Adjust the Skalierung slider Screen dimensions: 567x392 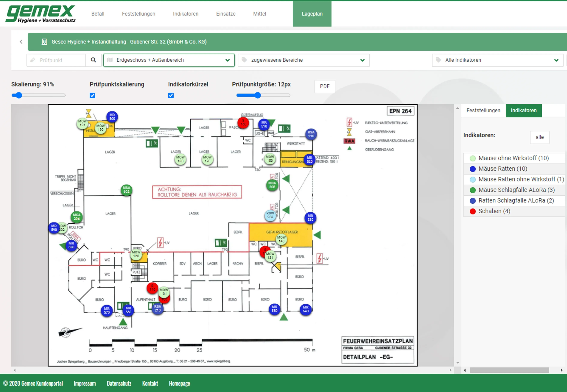coord(38,95)
